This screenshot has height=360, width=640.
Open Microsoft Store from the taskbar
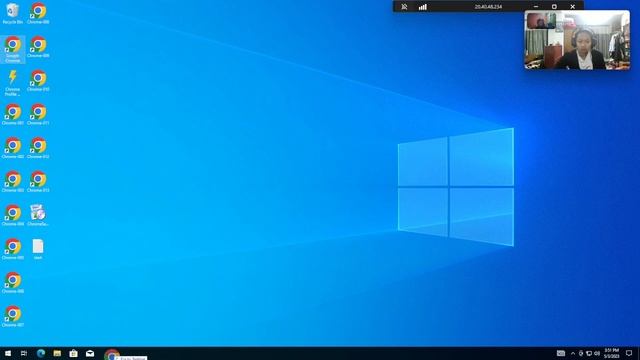point(73,353)
